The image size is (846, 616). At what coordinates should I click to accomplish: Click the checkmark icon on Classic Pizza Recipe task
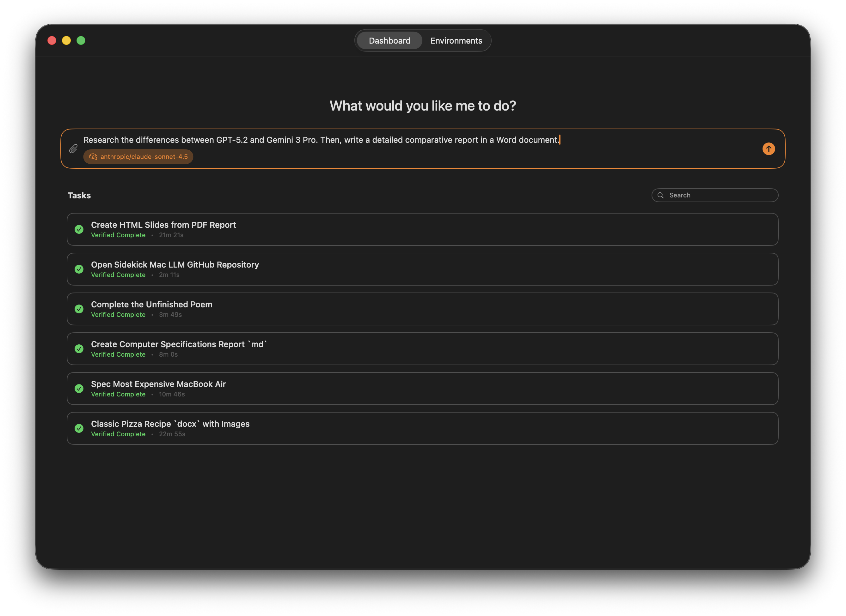[79, 428]
